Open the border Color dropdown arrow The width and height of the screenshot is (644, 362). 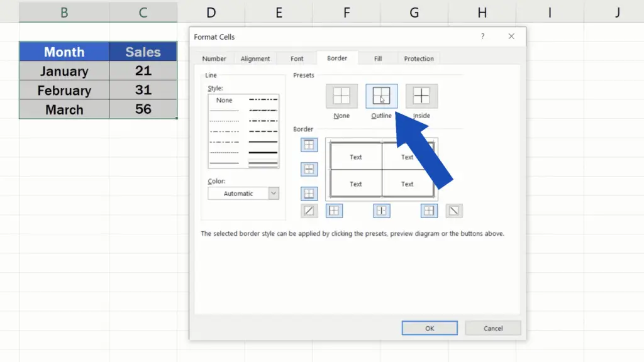coord(274,194)
